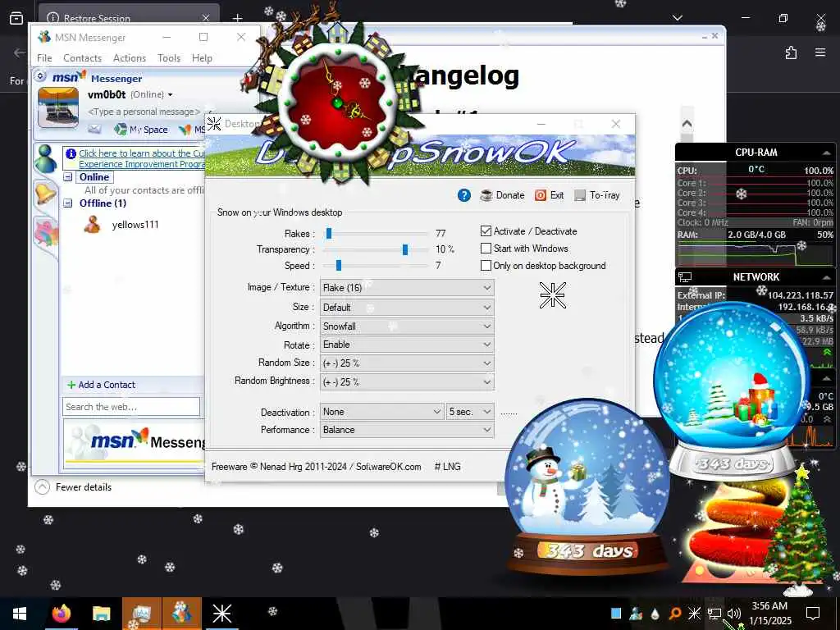The width and height of the screenshot is (840, 630).
Task: Open the Action Center notifications icon
Action: point(813,613)
